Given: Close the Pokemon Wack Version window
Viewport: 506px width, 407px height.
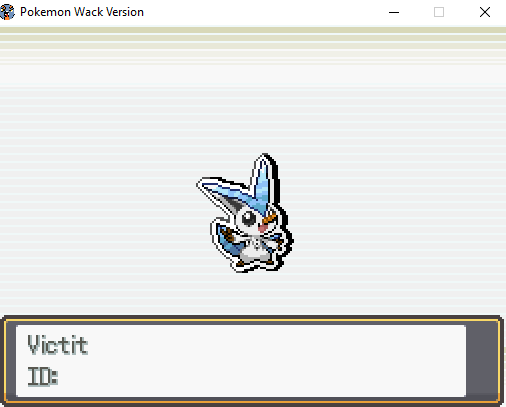Looking at the screenshot, I should (485, 12).
